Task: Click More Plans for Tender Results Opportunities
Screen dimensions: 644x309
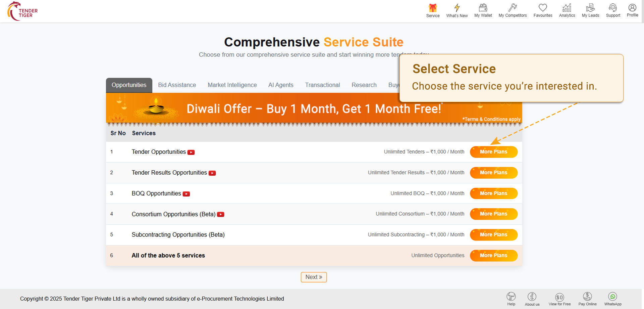Action: [493, 173]
